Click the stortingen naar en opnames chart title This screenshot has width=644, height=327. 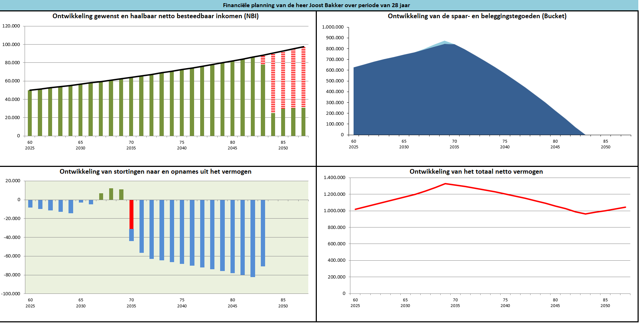point(156,172)
